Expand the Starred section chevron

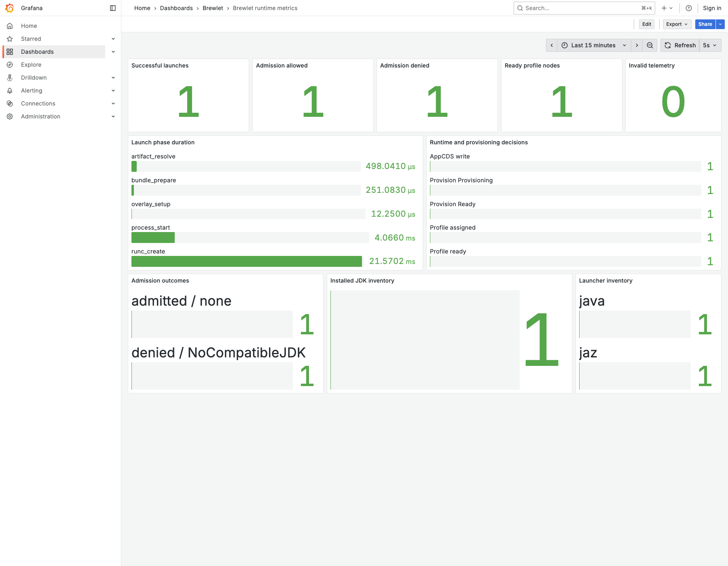[x=113, y=39]
